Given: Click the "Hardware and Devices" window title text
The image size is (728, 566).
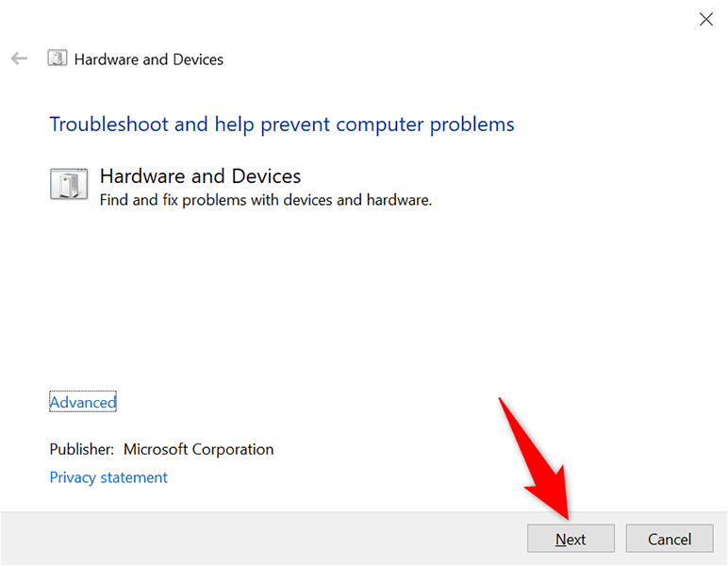Looking at the screenshot, I should click(x=149, y=59).
